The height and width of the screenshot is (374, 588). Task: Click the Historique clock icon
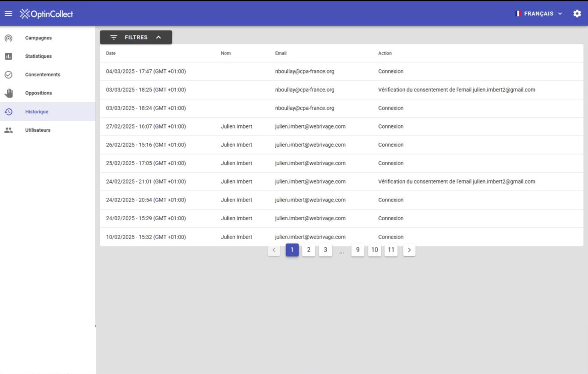pos(8,112)
